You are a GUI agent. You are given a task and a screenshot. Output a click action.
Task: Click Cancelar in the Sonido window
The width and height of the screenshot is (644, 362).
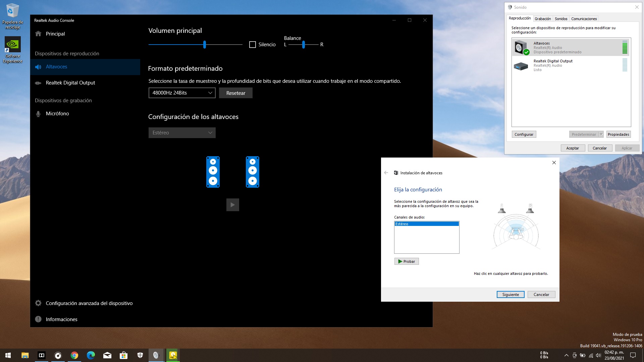[x=600, y=148]
